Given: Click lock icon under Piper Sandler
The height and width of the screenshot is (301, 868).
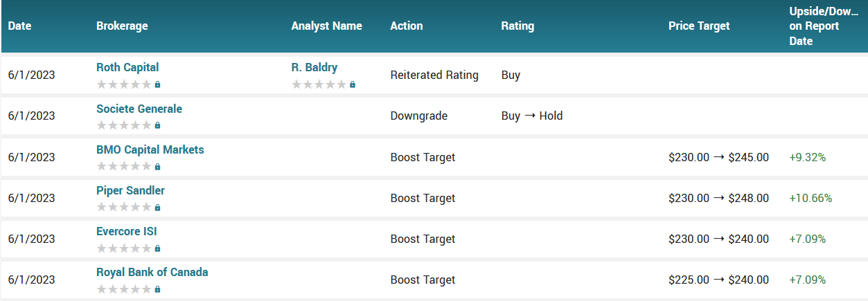Looking at the screenshot, I should (x=157, y=208).
